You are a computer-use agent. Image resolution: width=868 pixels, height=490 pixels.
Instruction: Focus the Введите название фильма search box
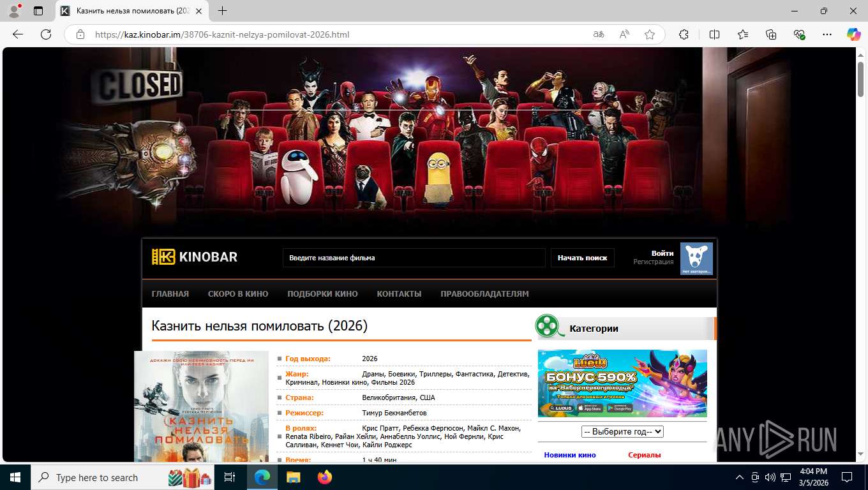pyautogui.click(x=414, y=258)
